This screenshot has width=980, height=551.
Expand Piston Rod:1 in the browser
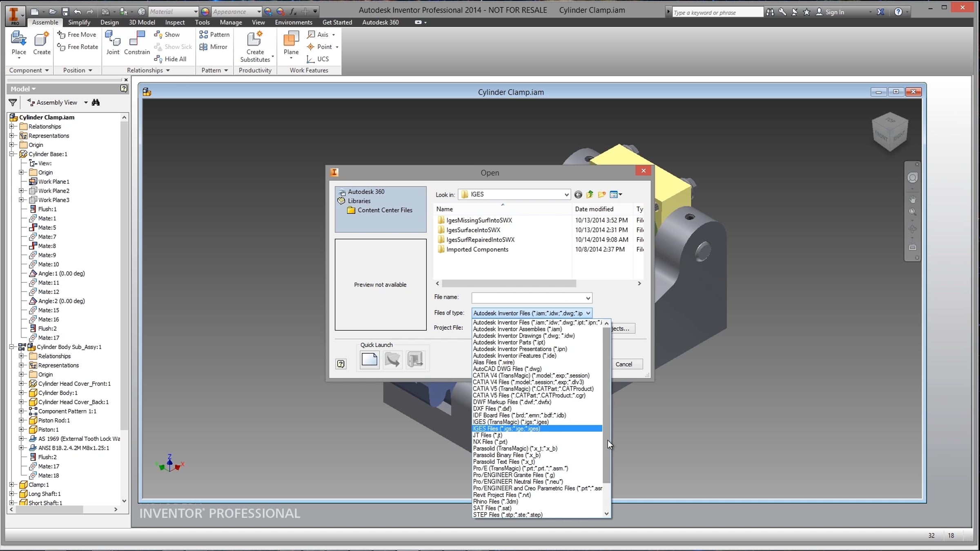(21, 420)
